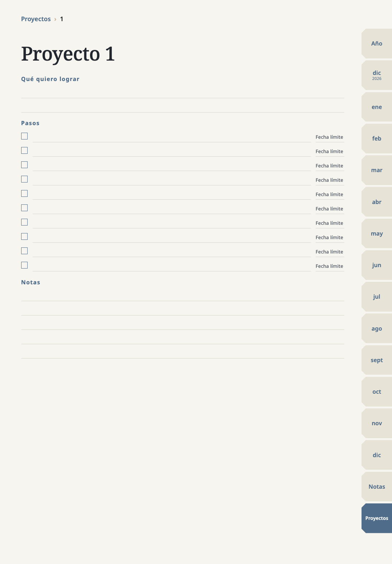Open the Notas side tab
The height and width of the screenshot is (564, 392).
click(377, 487)
